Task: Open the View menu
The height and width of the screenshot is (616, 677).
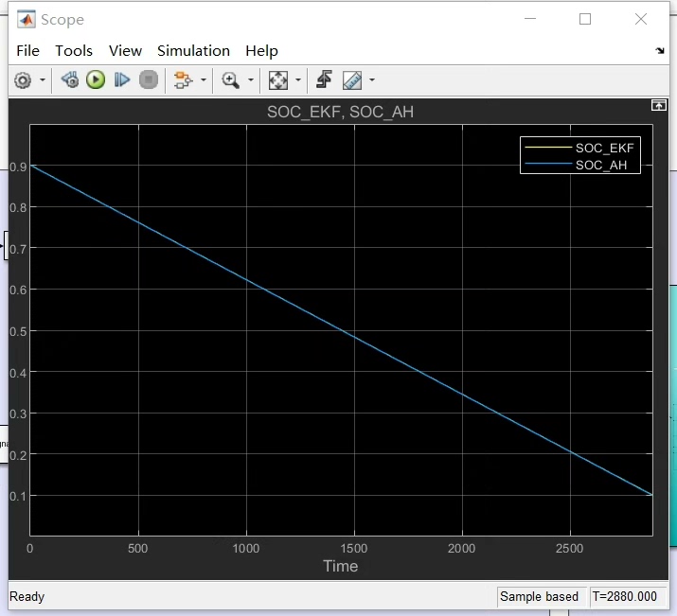Action: [125, 51]
